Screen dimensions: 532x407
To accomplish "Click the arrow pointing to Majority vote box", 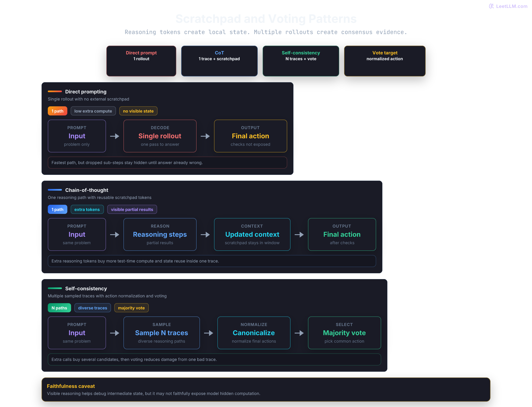I will [299, 333].
